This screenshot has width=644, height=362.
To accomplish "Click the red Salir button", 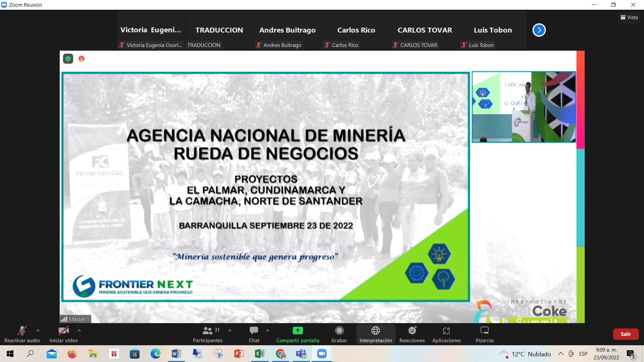I will click(626, 334).
